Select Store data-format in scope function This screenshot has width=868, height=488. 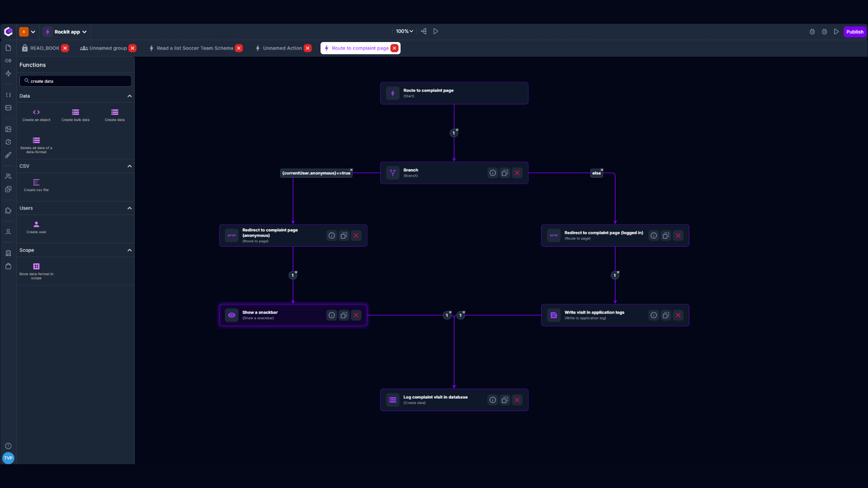pyautogui.click(x=36, y=269)
